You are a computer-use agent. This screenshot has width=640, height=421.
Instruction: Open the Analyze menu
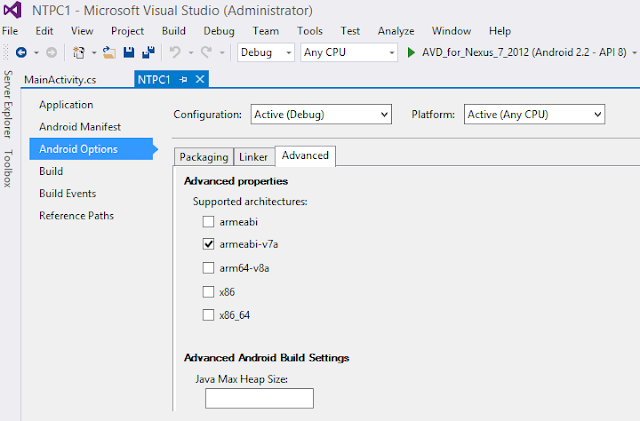(x=396, y=31)
